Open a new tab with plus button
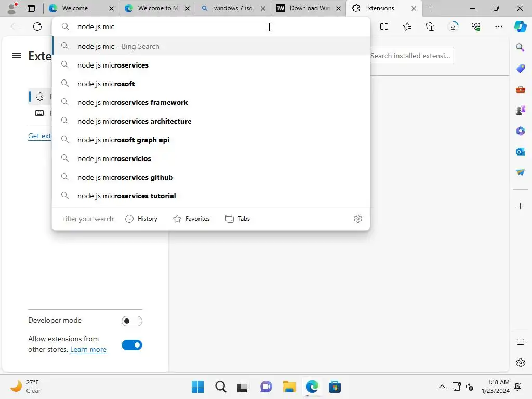 431,8
